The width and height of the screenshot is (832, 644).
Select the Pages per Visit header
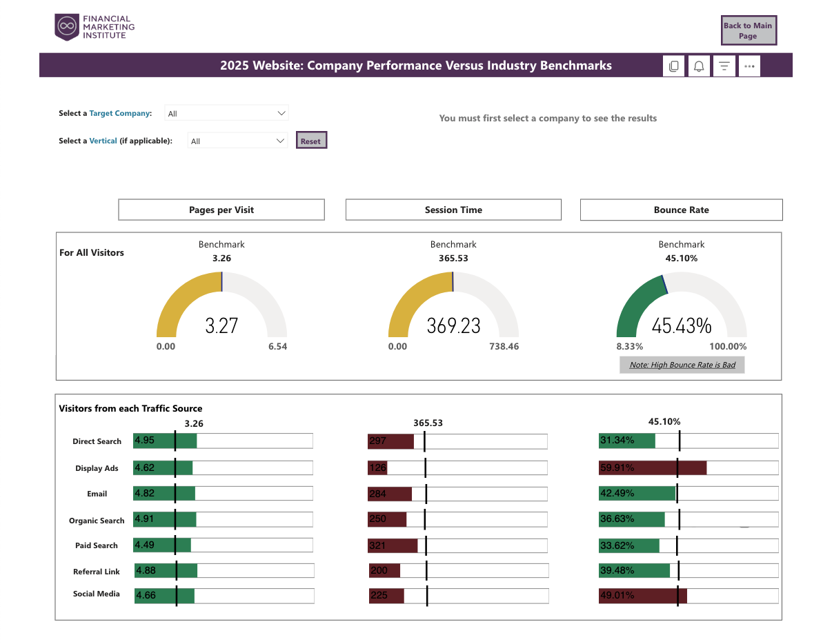(221, 210)
